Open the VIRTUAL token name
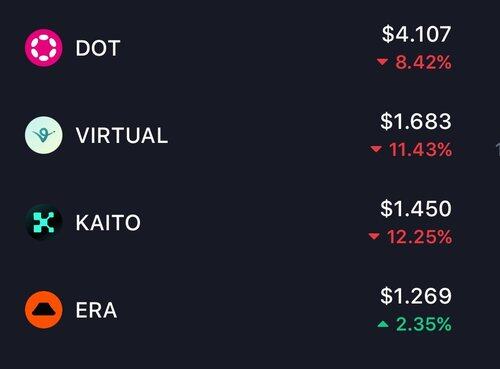 click(x=122, y=135)
